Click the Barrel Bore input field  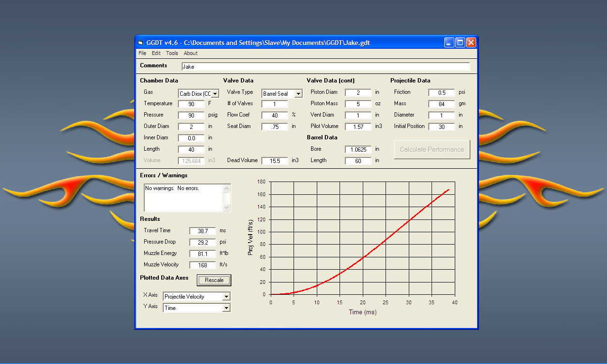pos(358,149)
